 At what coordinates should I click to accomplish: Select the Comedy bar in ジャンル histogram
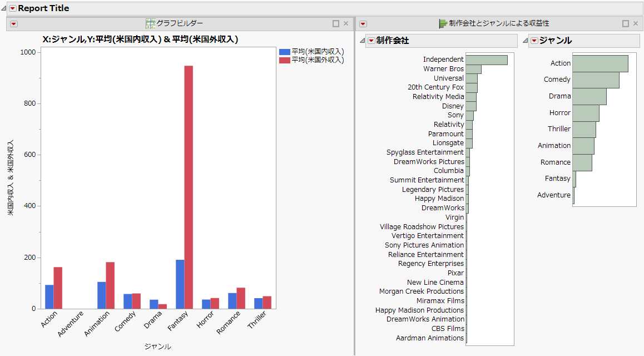click(x=596, y=80)
